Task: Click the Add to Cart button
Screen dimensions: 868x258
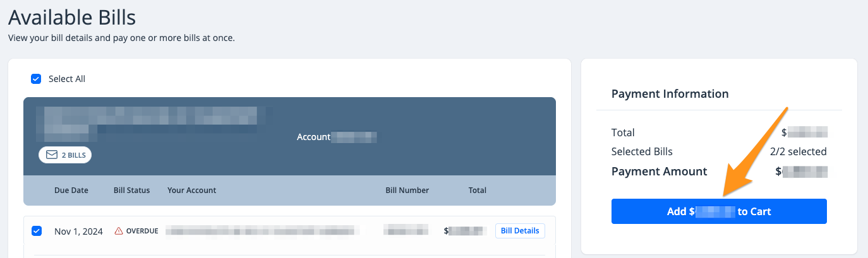Action: pos(719,211)
